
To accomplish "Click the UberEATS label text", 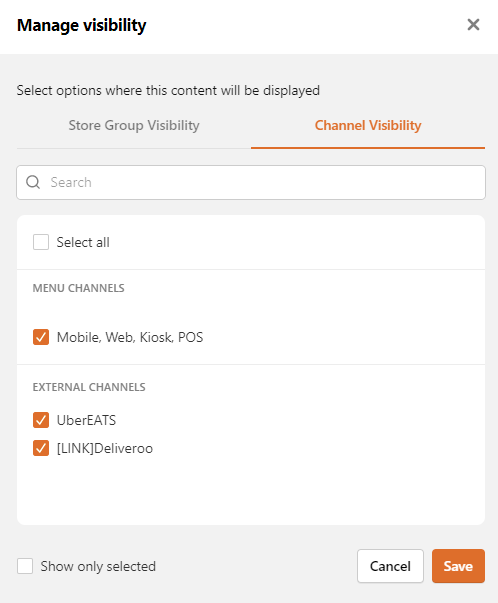I will [x=86, y=420].
